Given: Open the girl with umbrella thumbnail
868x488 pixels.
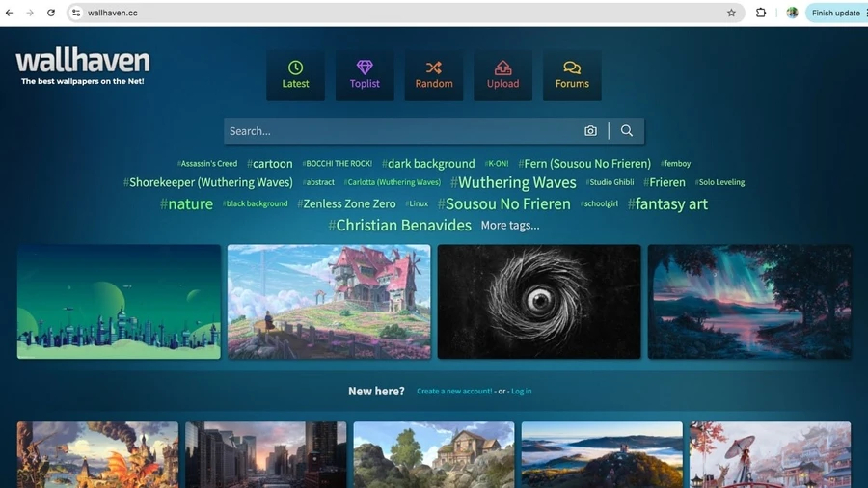Looking at the screenshot, I should [x=770, y=455].
